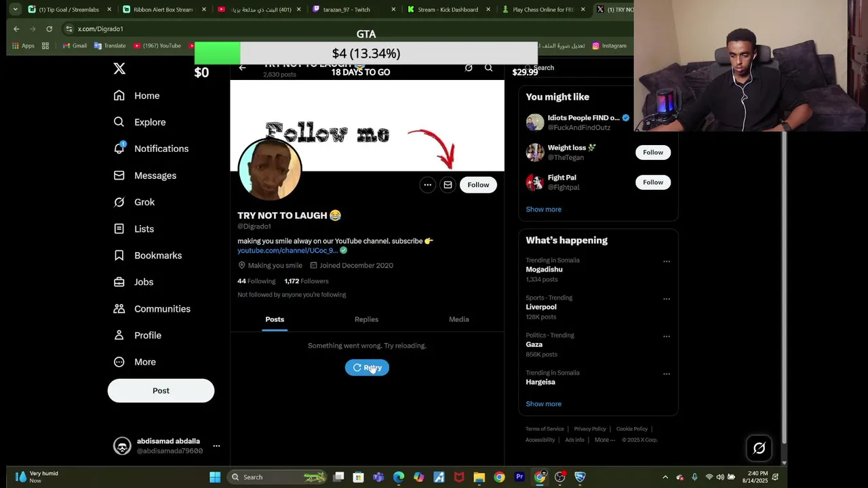Click the Post button in the sidebar
This screenshot has height=488, width=868.
coord(161,390)
